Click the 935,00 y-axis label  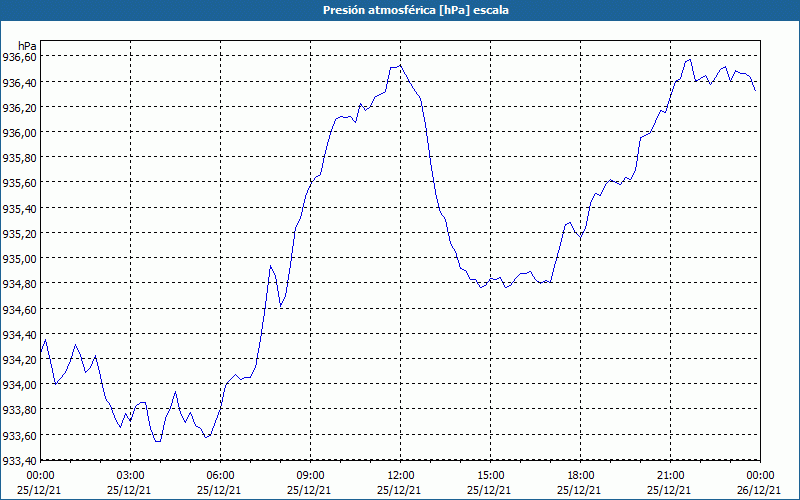click(19, 259)
